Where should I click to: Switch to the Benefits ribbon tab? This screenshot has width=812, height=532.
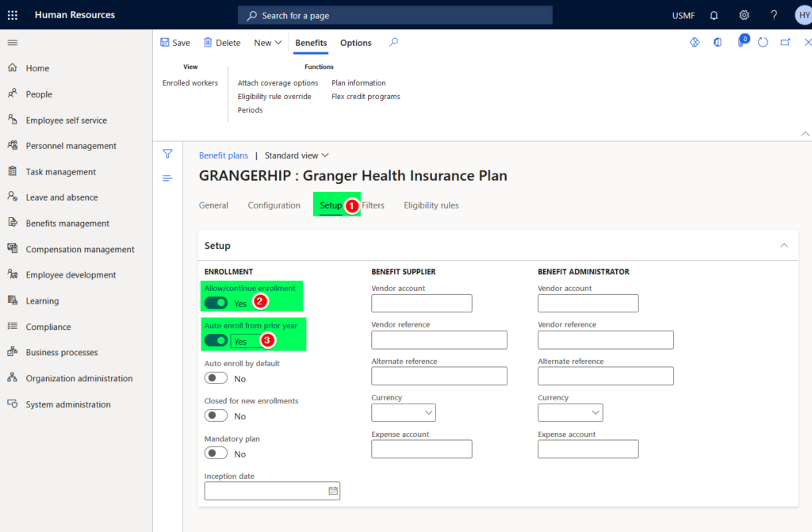click(311, 43)
